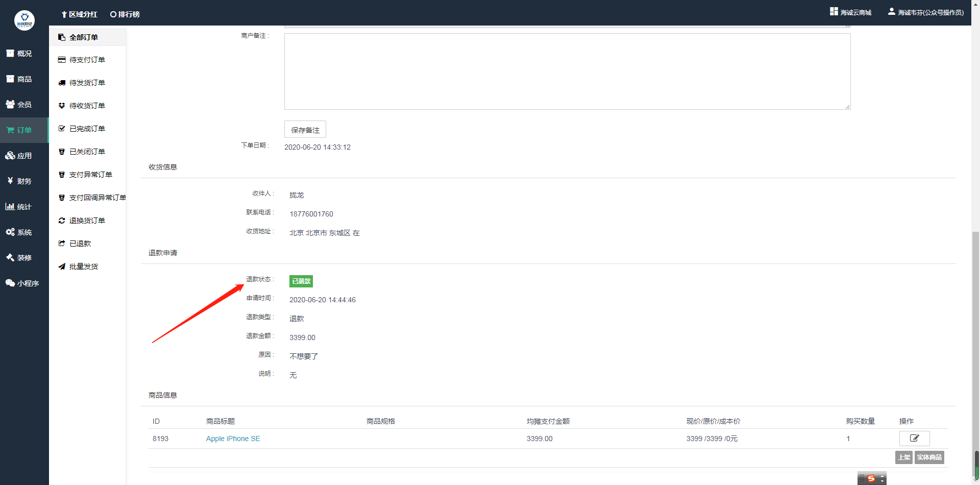Viewport: 980px width, 485px height.
Task: Open 已关闭订单 menu entry
Action: pyautogui.click(x=87, y=152)
